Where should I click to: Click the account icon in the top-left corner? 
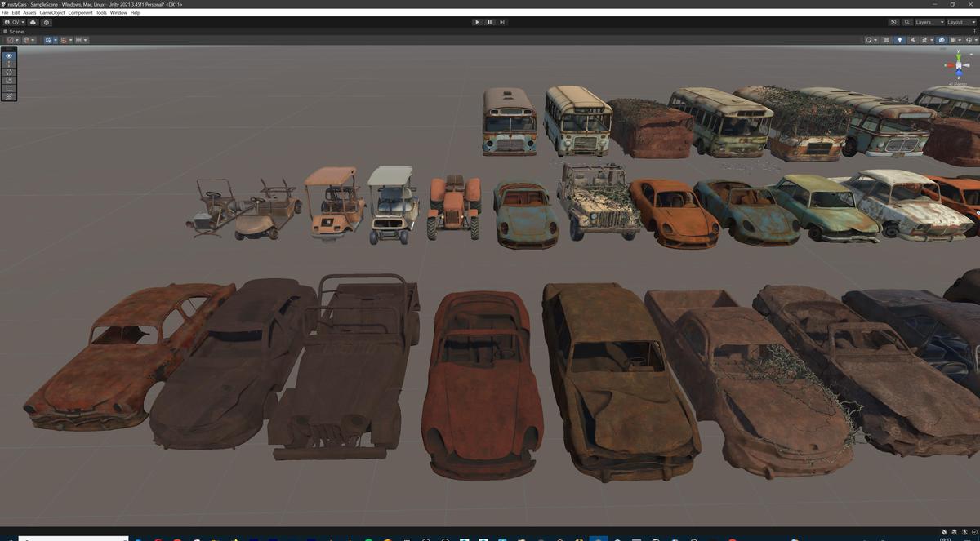(7, 22)
